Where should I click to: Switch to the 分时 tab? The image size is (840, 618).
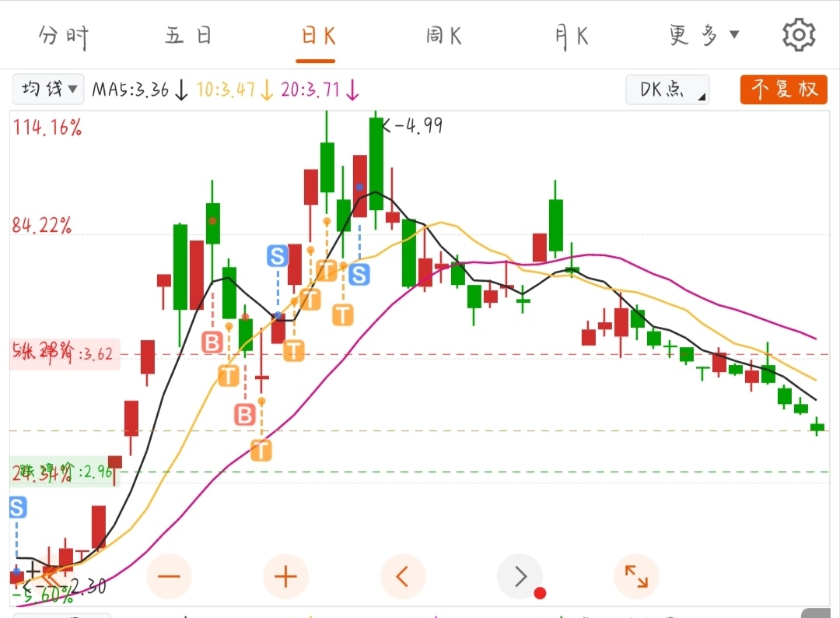[x=64, y=37]
